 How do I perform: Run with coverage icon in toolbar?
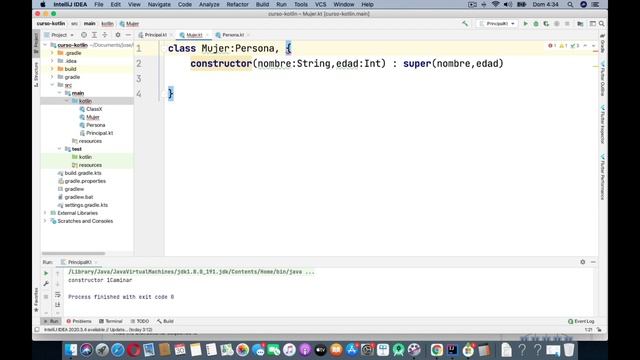point(546,24)
